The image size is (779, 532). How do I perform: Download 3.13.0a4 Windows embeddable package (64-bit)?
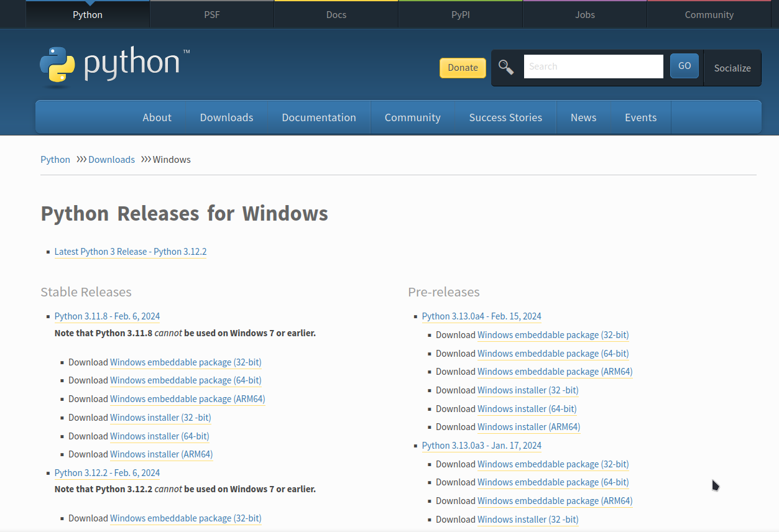(x=553, y=354)
